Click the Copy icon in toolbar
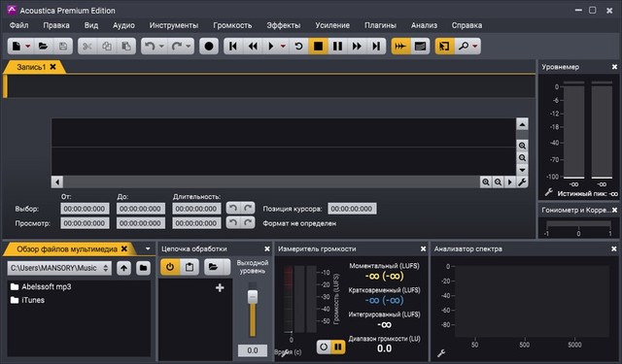Viewport: 622px width, 364px height. coord(107,47)
